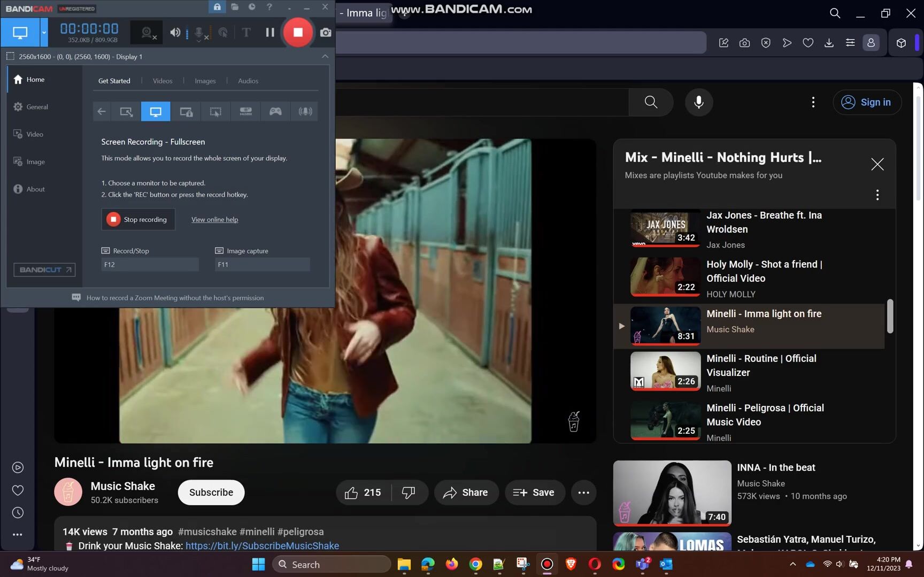Play Holy Molly Shot a friend video
This screenshot has width=924, height=577.
click(x=665, y=277)
